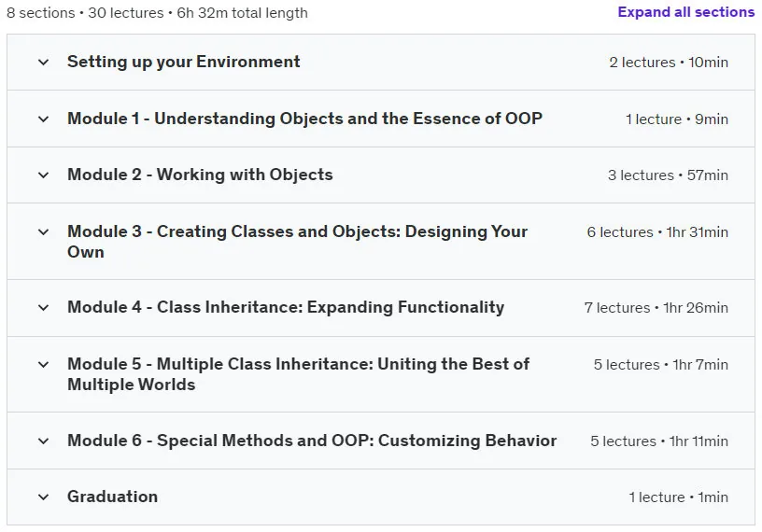Open Module 2 Working with Objects title
The width and height of the screenshot is (762, 532).
point(200,175)
